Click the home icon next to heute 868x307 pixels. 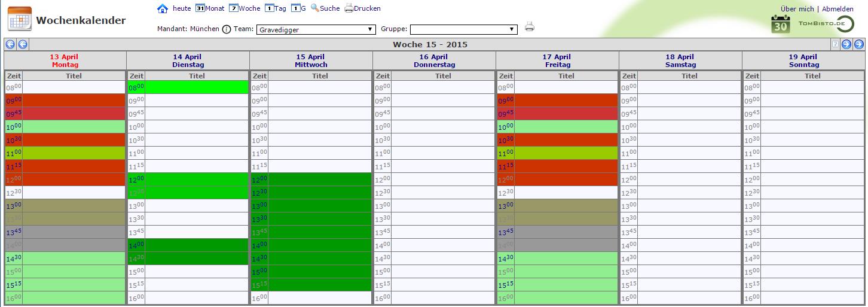162,8
